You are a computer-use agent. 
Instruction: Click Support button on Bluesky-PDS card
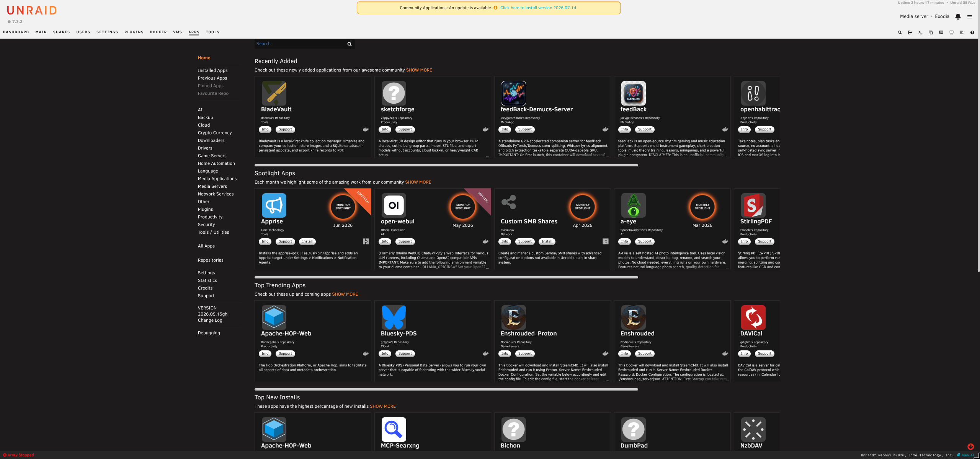click(x=405, y=354)
